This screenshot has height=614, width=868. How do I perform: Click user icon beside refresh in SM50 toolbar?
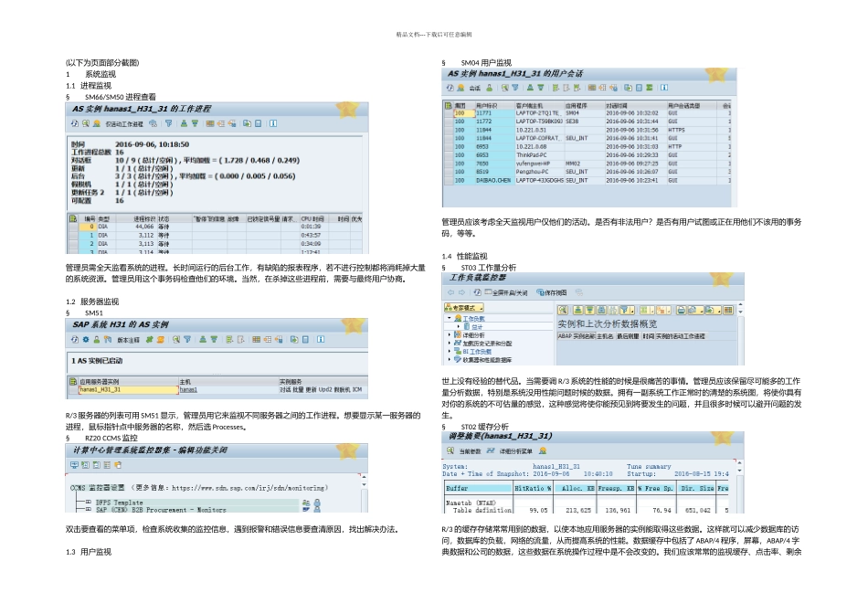pos(97,123)
